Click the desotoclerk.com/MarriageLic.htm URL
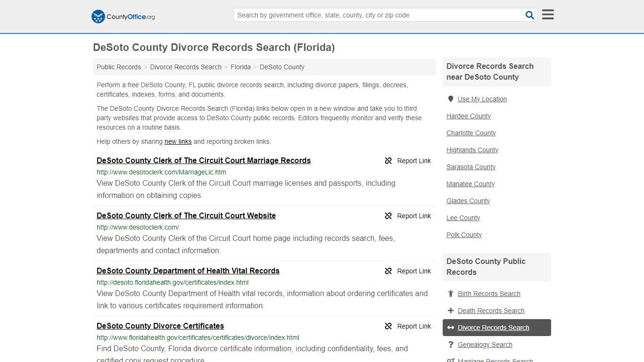This screenshot has height=362, width=644. coord(161,172)
